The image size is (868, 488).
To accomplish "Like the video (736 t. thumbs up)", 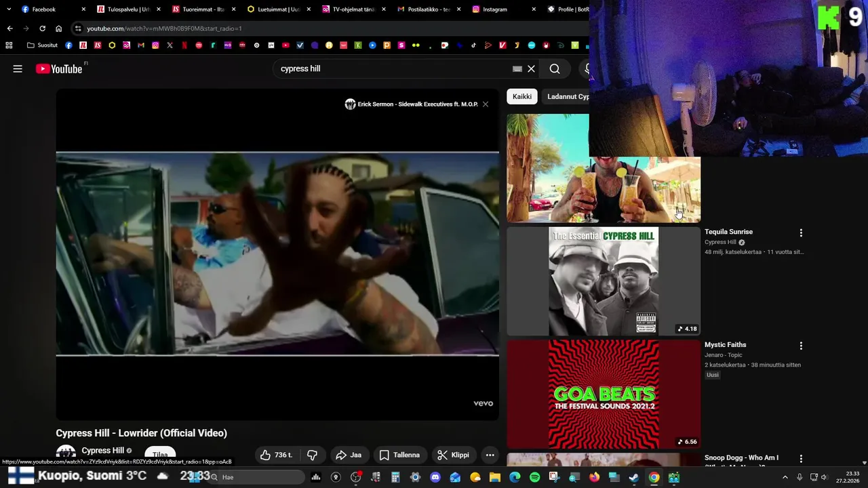I will click(x=276, y=455).
